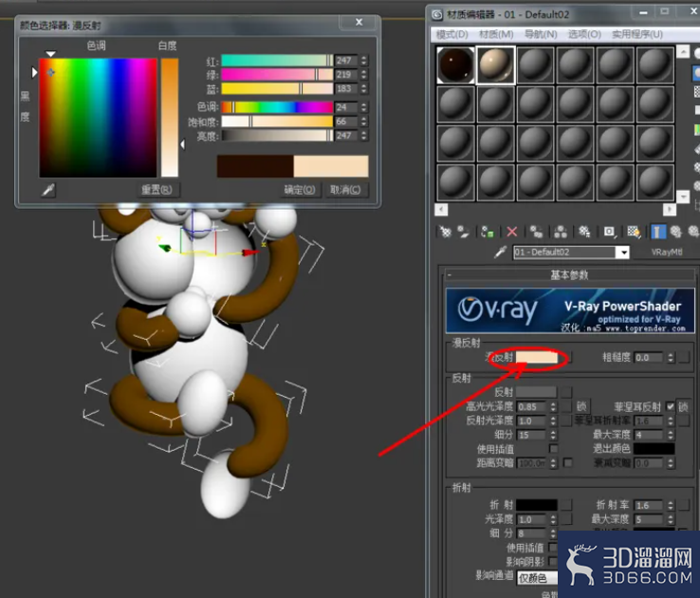Click the 反射 reflection gray color swatch
This screenshot has height=598, width=700.
click(537, 392)
